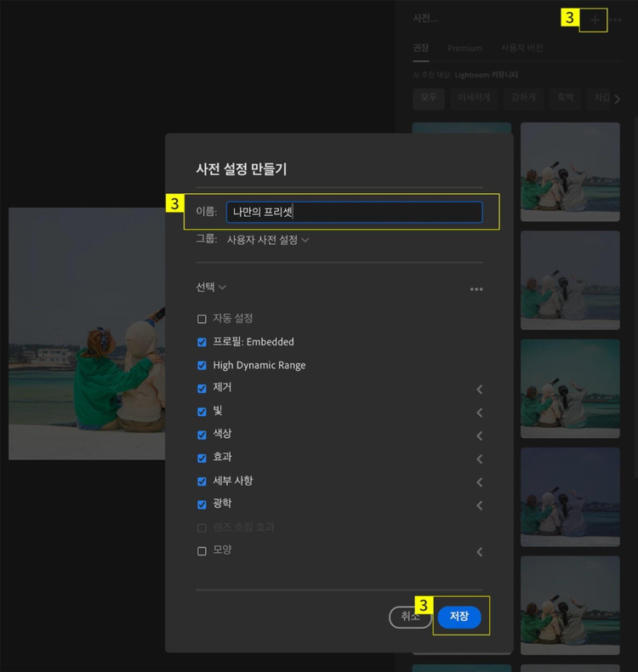Expand the 세부 사항 row chevron
Image resolution: width=638 pixels, height=672 pixels.
[x=480, y=482]
